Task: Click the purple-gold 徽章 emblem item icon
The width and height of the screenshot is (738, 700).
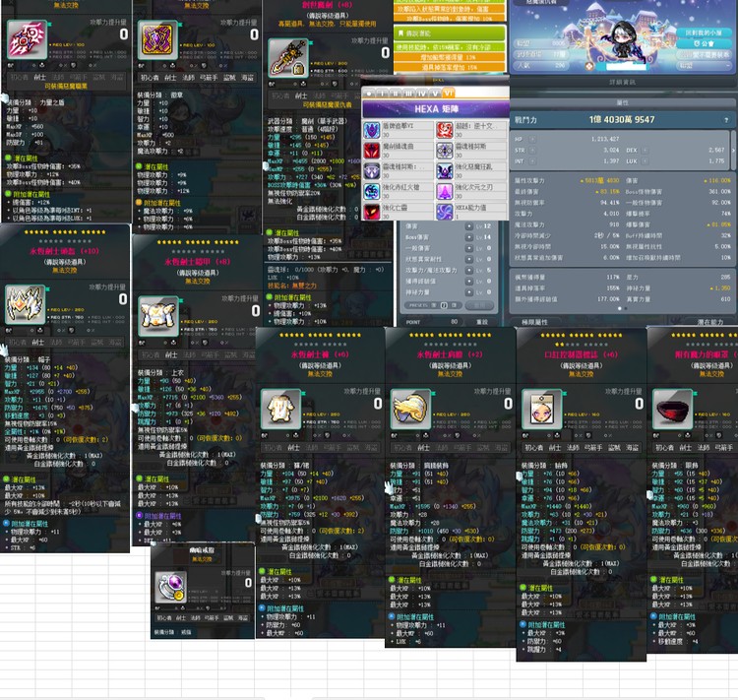Action: [x=157, y=39]
